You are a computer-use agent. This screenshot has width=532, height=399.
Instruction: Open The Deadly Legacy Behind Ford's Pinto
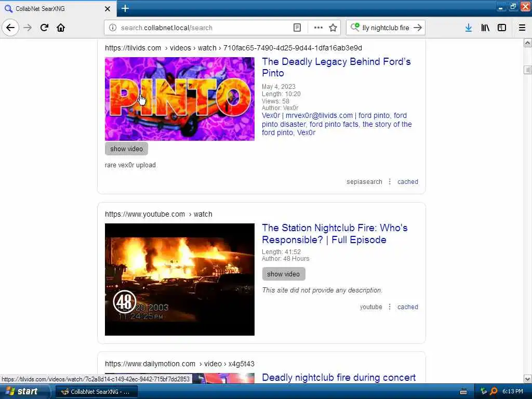click(x=336, y=67)
